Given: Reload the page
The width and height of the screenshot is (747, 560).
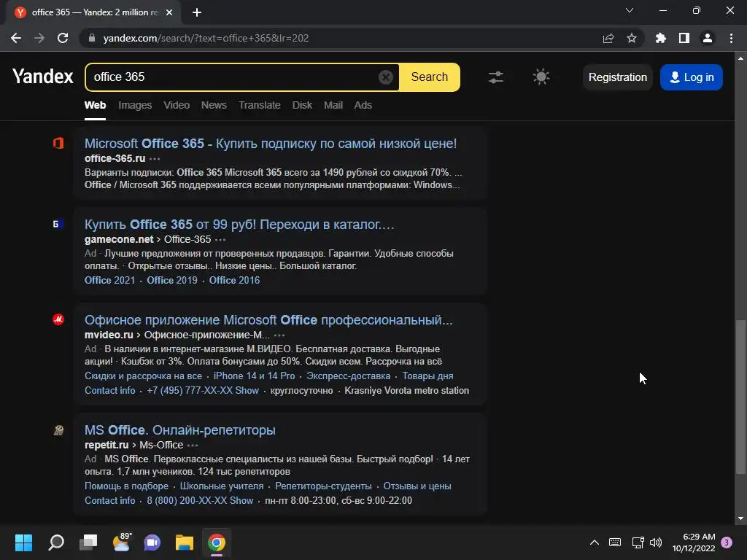Looking at the screenshot, I should (x=63, y=38).
